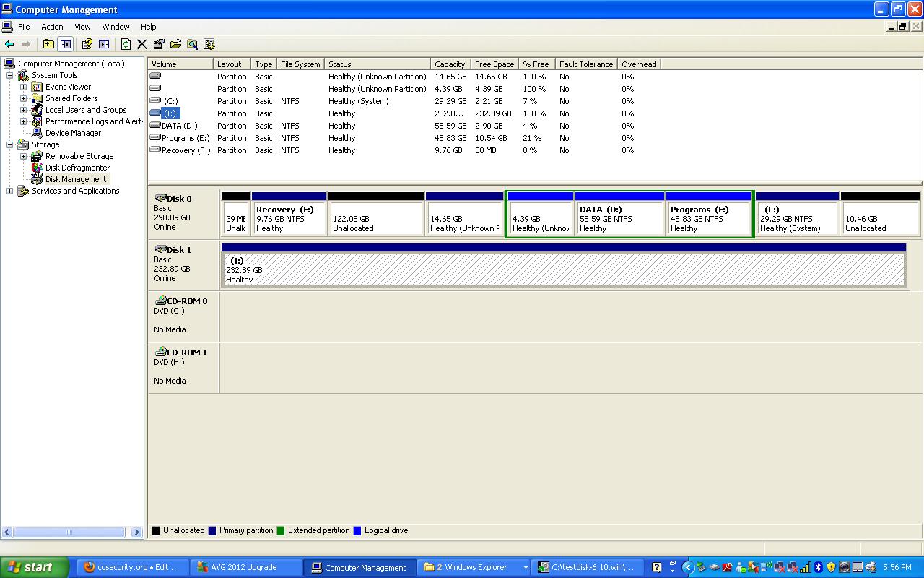Select the 122.08 GB Unallocated block
Image resolution: width=924 pixels, height=578 pixels.
coord(376,213)
